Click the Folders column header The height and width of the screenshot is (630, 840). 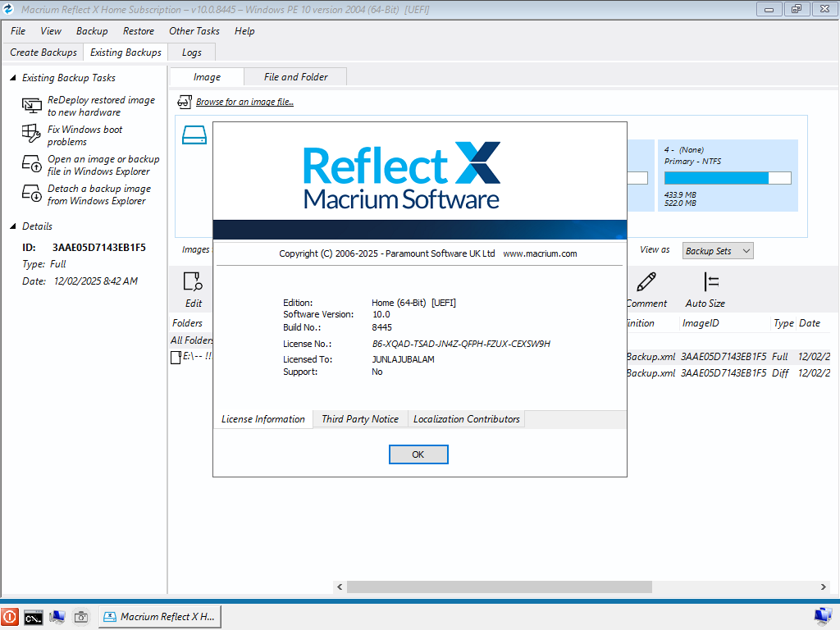pos(188,323)
